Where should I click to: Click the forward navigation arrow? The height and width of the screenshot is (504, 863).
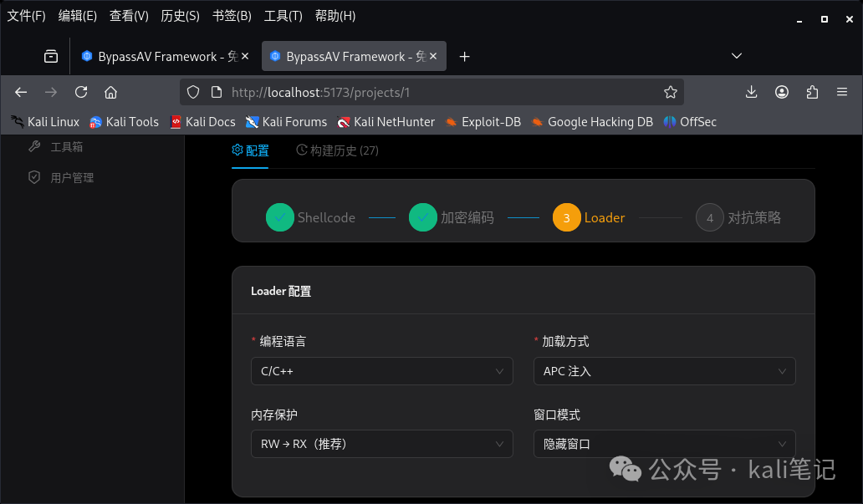(51, 93)
